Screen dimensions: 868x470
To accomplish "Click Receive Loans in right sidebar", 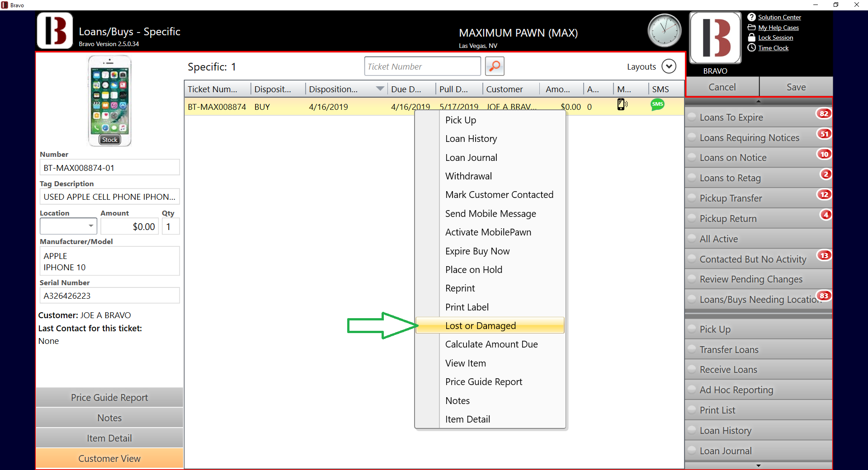I will (758, 370).
